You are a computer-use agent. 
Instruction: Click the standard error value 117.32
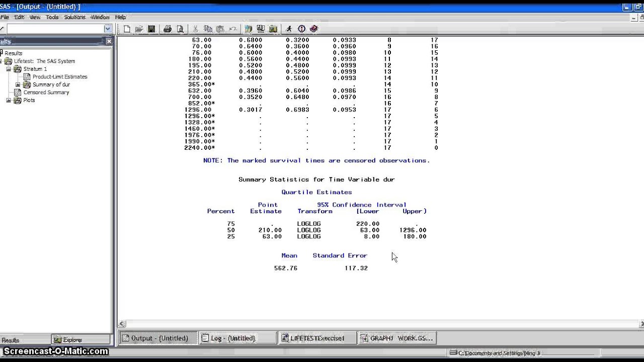point(356,268)
